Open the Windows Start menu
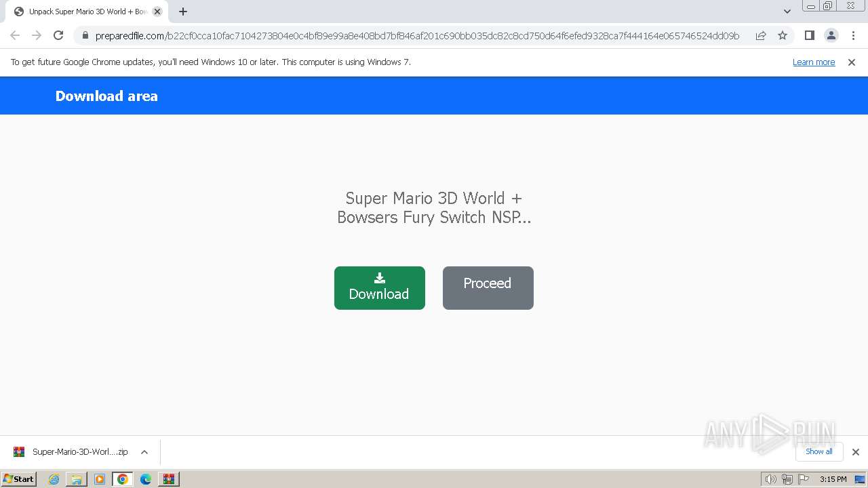The width and height of the screenshot is (868, 488). (x=19, y=479)
